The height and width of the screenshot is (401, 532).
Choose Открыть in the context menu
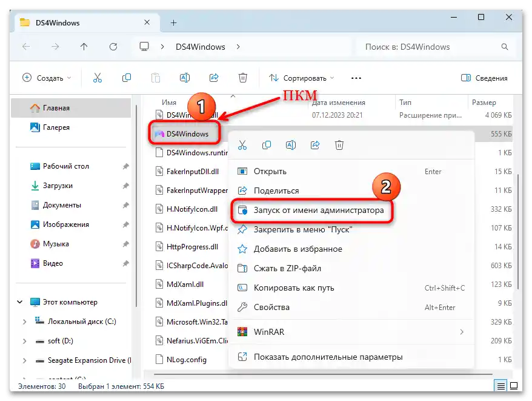point(351,171)
